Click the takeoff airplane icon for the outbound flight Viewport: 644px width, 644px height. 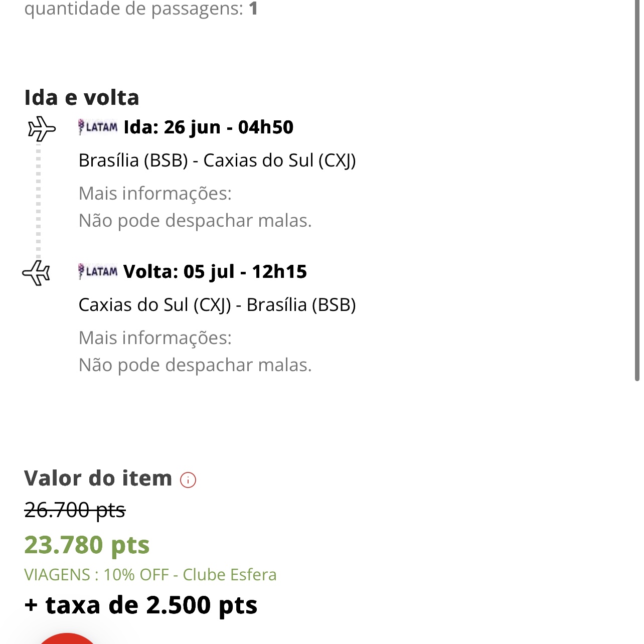(40, 128)
